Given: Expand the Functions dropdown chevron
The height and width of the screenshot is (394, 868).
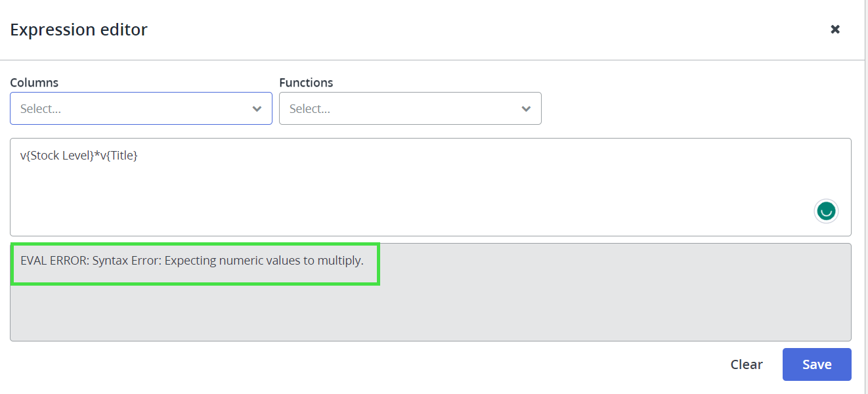Looking at the screenshot, I should 526,109.
